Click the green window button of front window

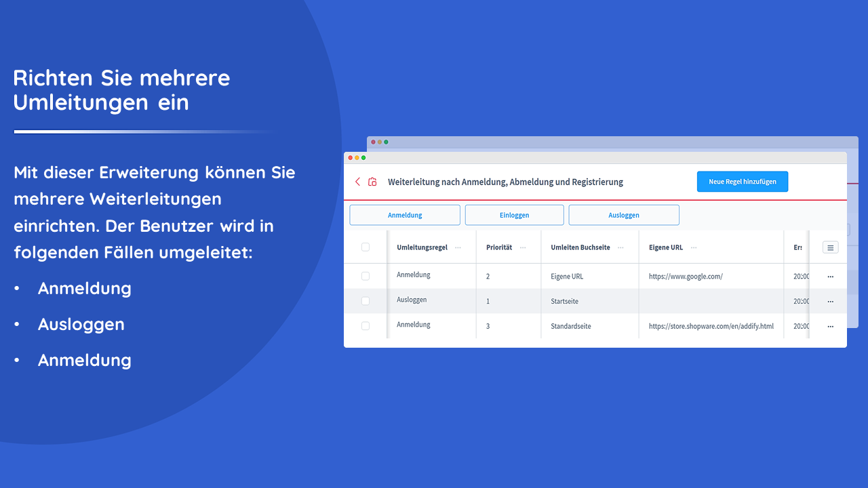click(363, 157)
